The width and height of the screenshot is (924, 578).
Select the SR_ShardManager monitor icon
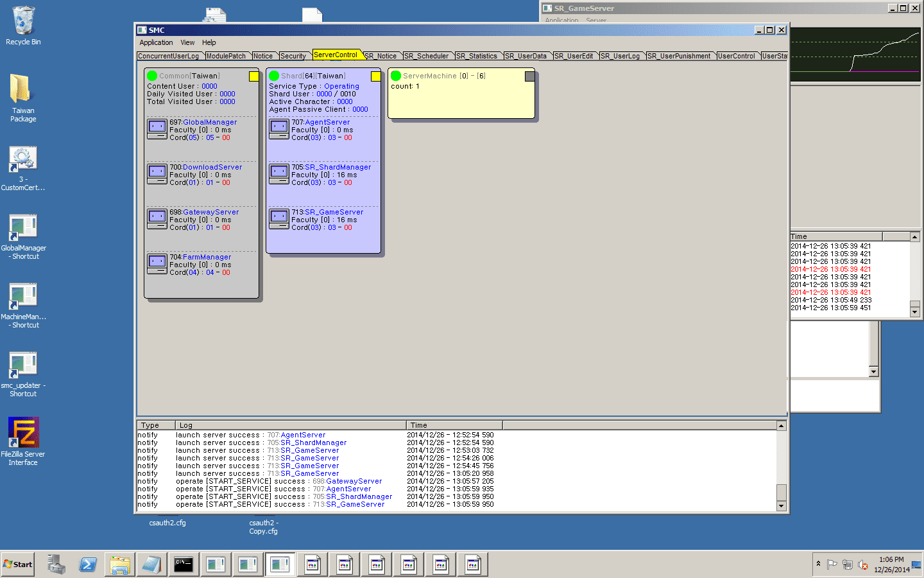click(x=279, y=173)
